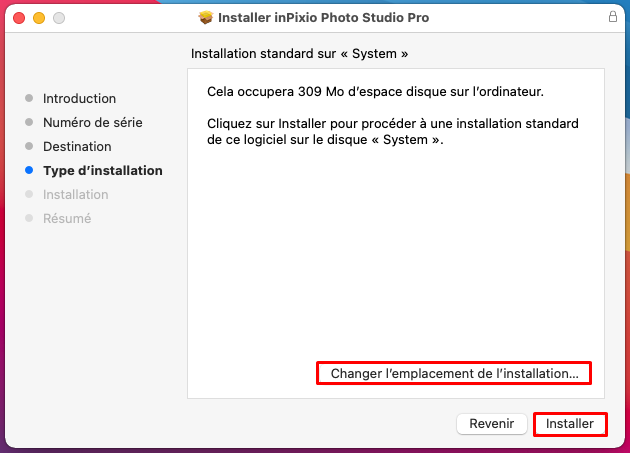Click the gray bullet next to Introduction
630x453 pixels.
(29, 98)
